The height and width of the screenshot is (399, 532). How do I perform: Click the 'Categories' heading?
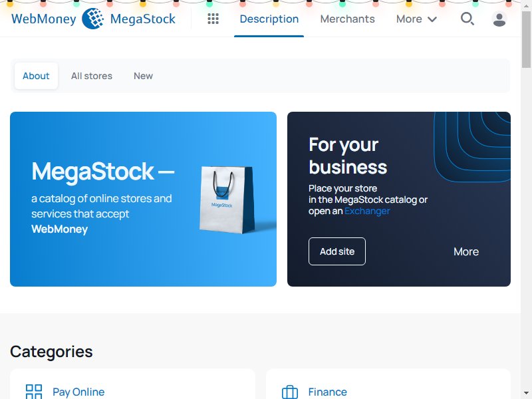[51, 352]
